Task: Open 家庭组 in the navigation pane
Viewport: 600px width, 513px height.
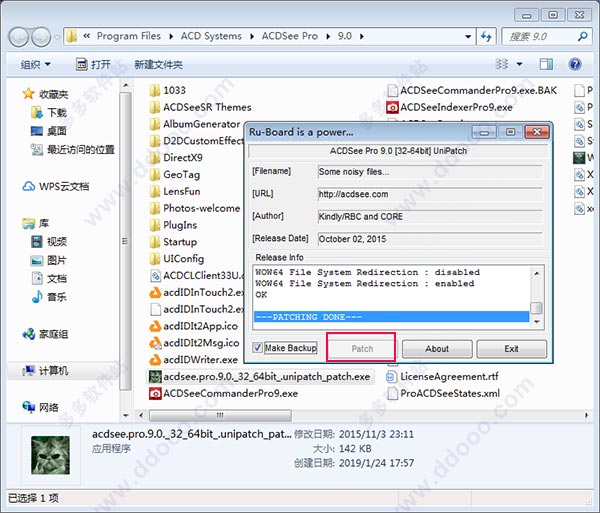Action: coord(46,334)
